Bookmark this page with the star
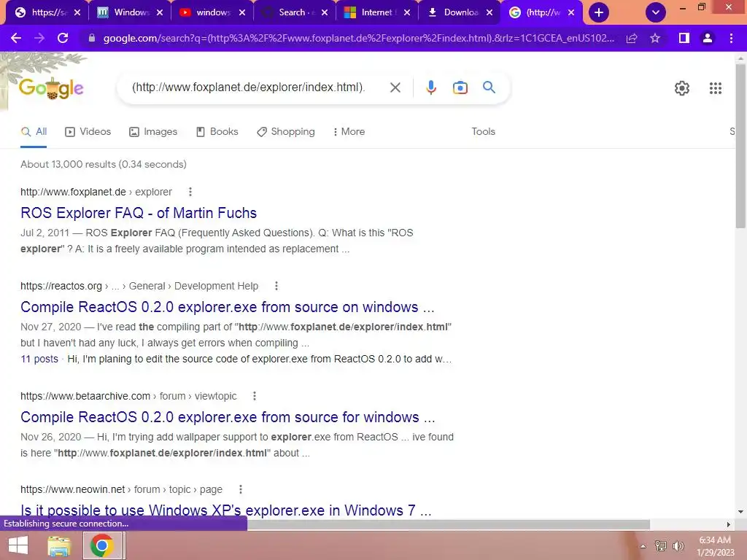Screen dimensions: 747x560 pyautogui.click(x=655, y=38)
